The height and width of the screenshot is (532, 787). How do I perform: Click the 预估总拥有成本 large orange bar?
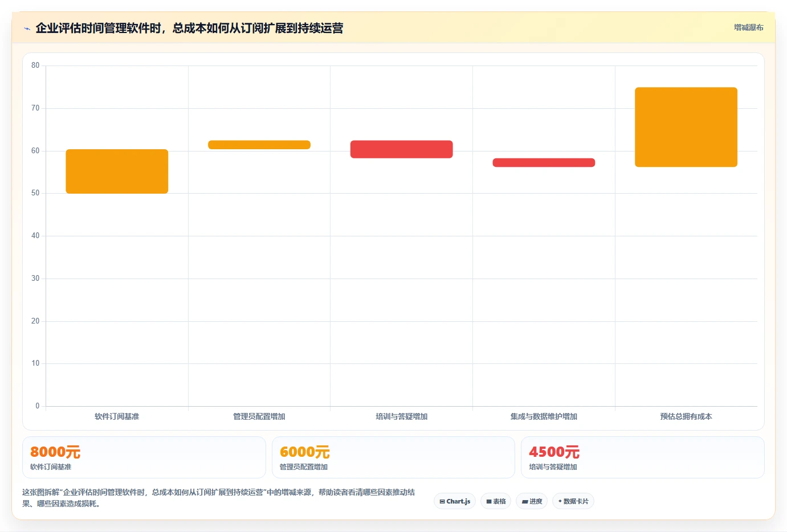[686, 127]
